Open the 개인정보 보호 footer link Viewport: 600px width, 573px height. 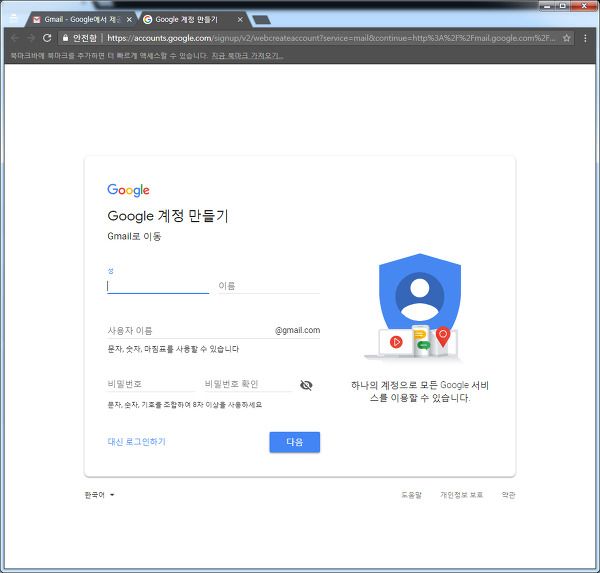(461, 495)
